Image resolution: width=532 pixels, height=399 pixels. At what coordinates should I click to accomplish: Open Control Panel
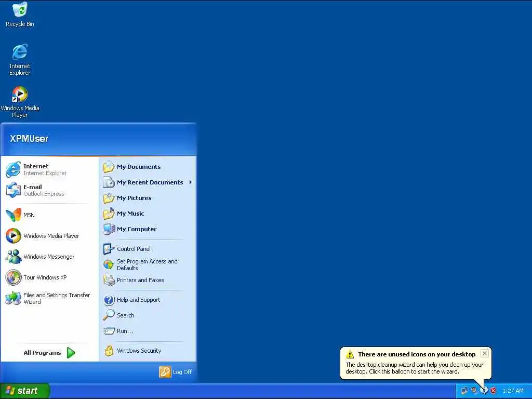tap(148, 249)
